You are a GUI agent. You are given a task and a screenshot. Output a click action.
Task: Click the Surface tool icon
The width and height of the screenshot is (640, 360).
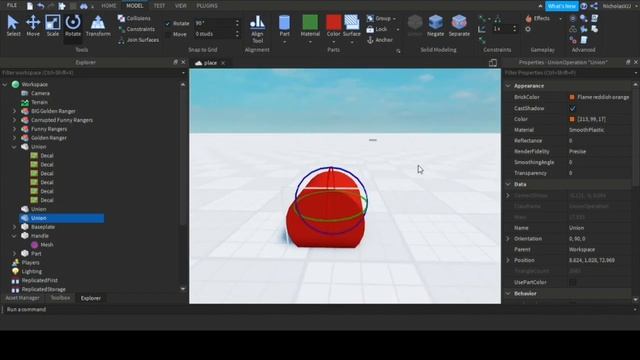(351, 22)
